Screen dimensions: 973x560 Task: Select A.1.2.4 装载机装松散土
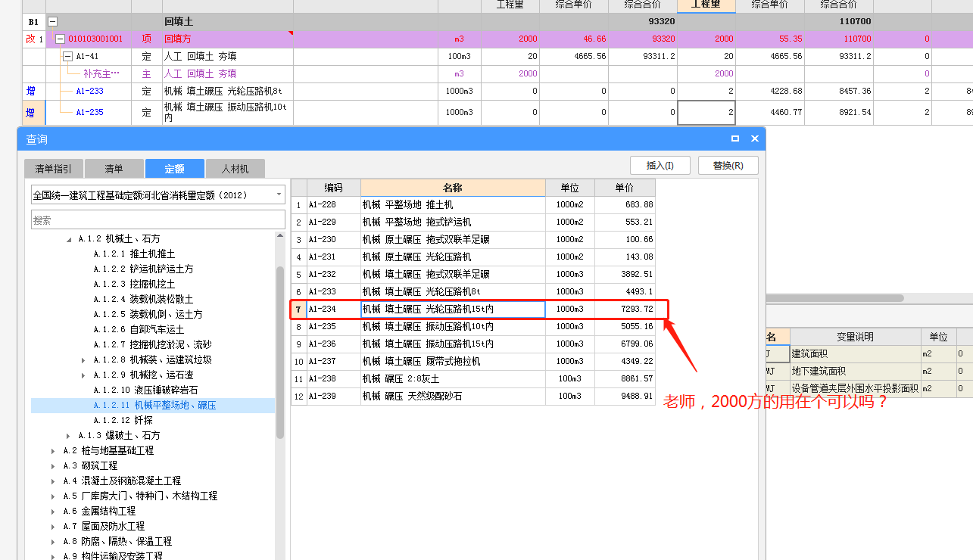[x=143, y=300]
